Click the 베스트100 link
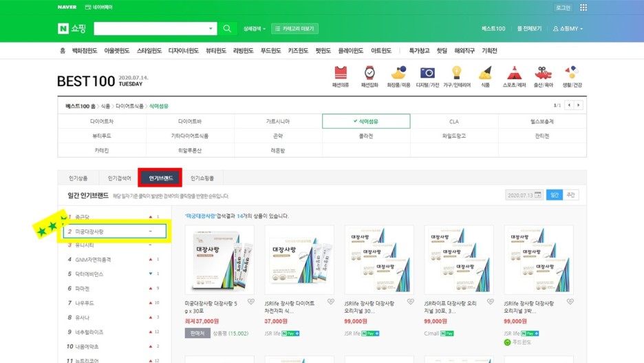 click(493, 28)
